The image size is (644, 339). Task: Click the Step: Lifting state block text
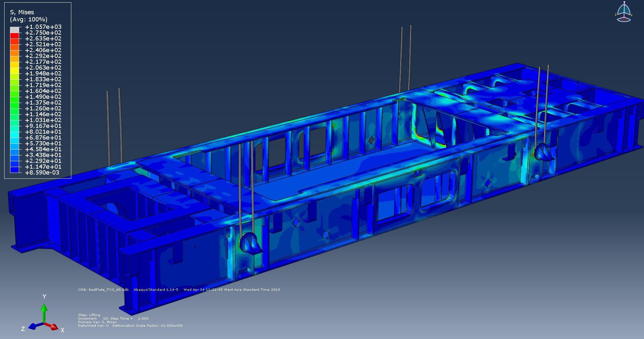click(89, 314)
